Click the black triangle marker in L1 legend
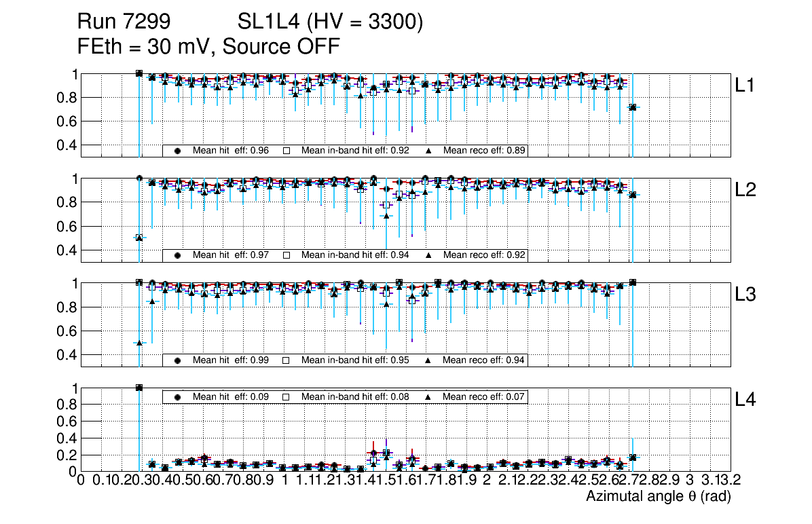The width and height of the screenshot is (812, 524). click(x=428, y=151)
